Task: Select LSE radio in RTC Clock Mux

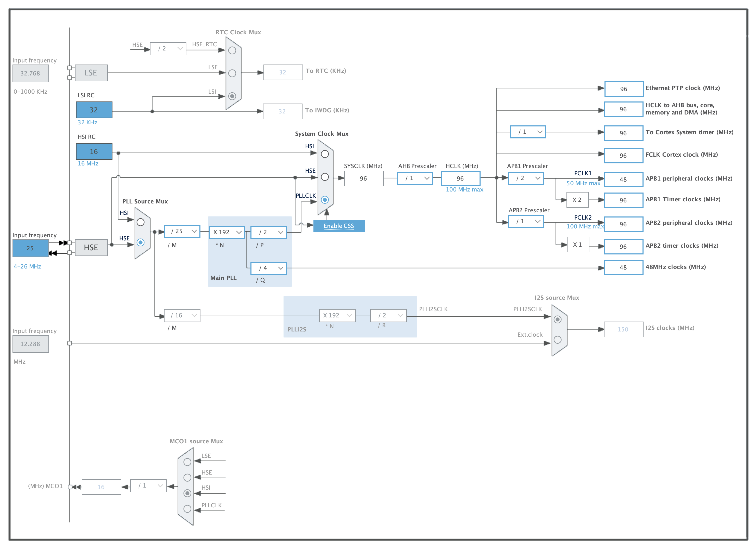Action: [x=232, y=73]
